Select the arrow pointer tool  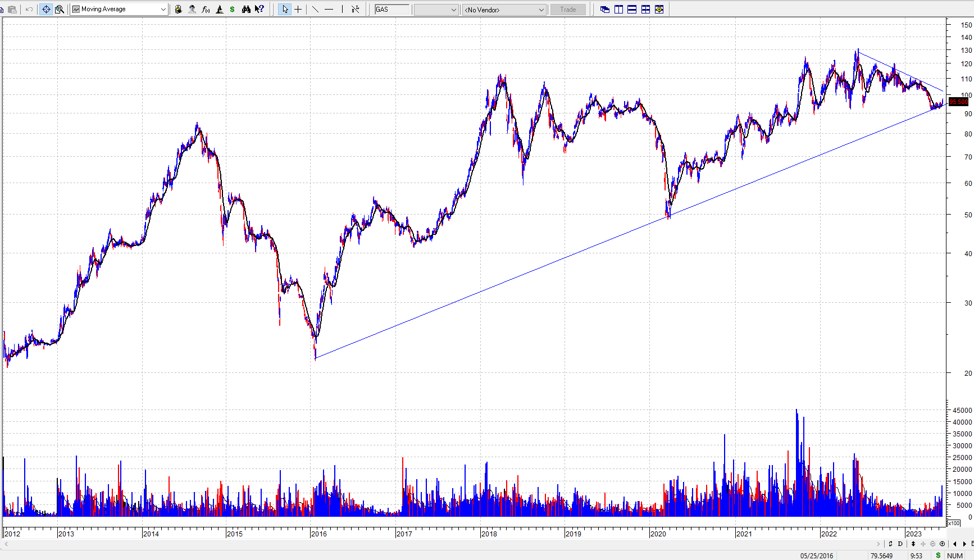tap(285, 9)
